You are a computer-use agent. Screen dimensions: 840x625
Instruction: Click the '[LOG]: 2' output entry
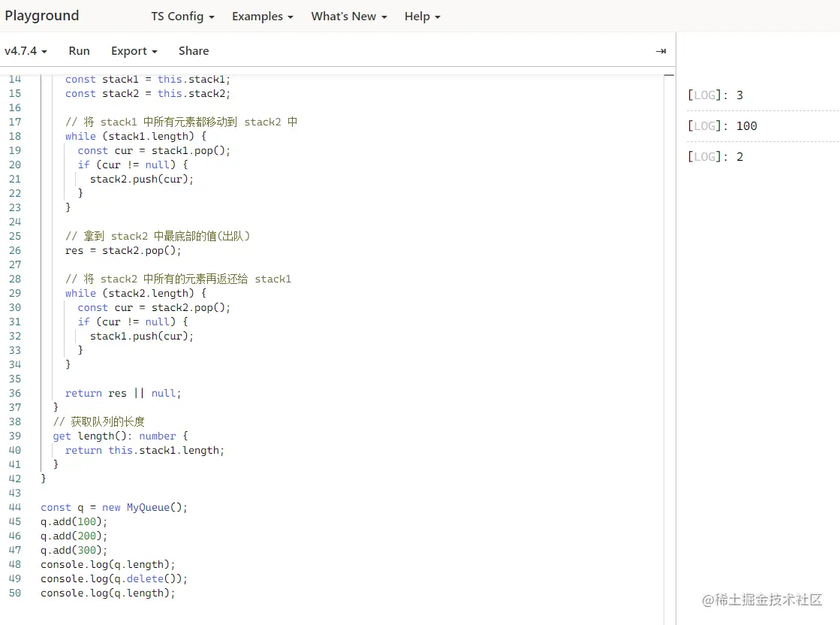click(x=715, y=156)
